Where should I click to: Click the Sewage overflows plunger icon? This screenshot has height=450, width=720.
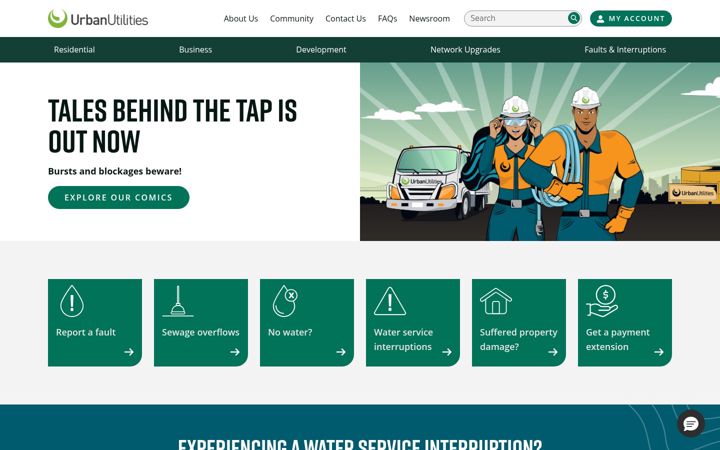pos(178,301)
